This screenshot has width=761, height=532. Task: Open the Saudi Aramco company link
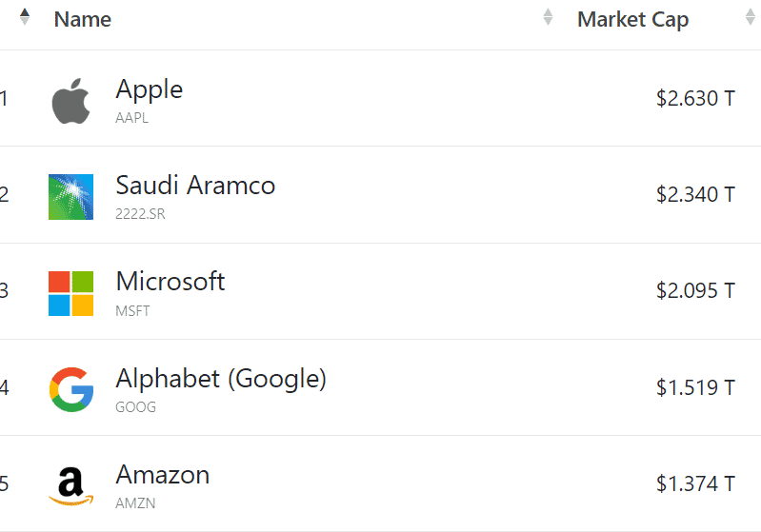[195, 185]
